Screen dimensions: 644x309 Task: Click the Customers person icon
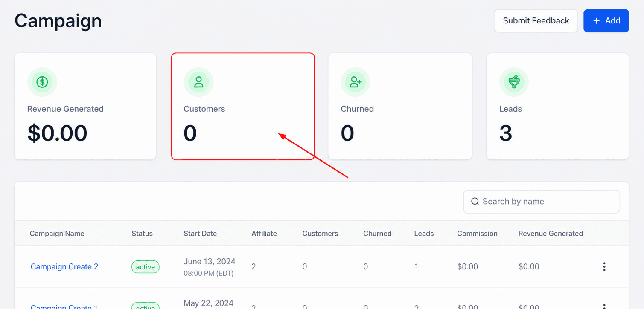198,82
